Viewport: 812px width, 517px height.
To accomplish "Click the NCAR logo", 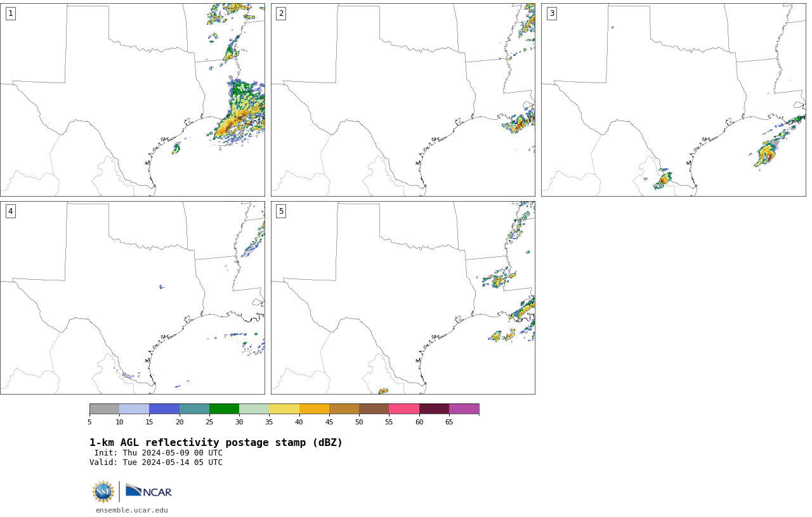I will click(x=148, y=492).
